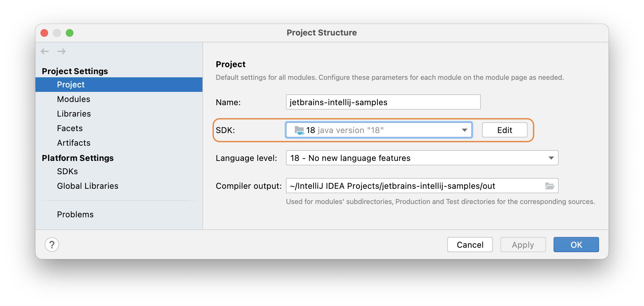The image size is (644, 306).
Task: Go forward with the right arrow icon
Action: click(x=62, y=51)
